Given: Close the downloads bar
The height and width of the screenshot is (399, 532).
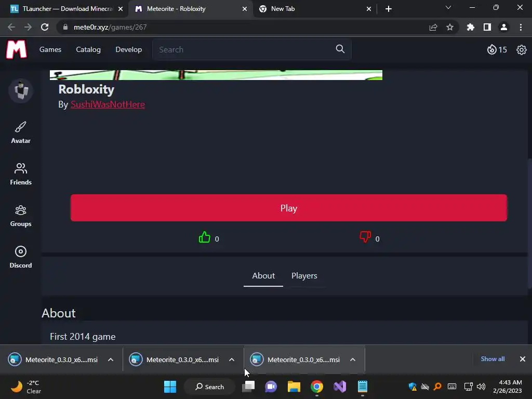Looking at the screenshot, I should tap(523, 359).
